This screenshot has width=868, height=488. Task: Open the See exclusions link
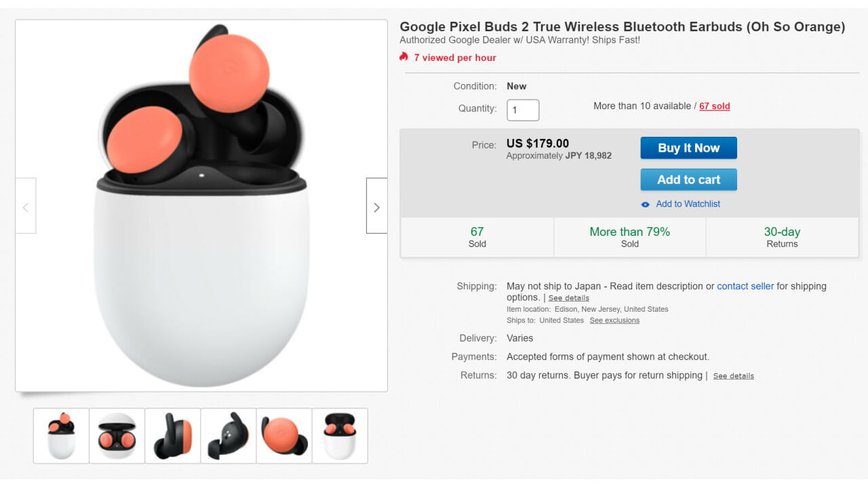coord(614,321)
